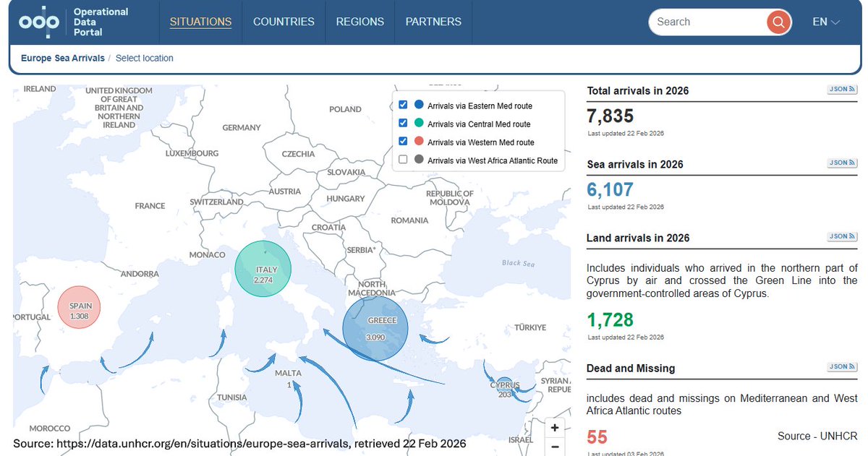
Task: Click the red Western Med legend dot
Action: coord(419,141)
